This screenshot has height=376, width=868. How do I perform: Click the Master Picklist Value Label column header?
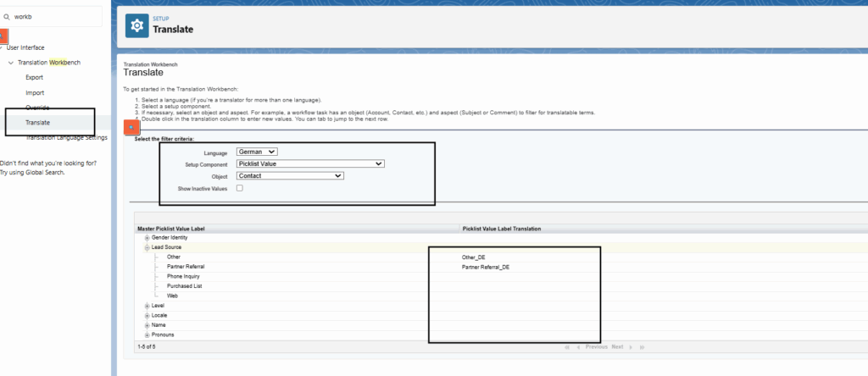point(171,229)
